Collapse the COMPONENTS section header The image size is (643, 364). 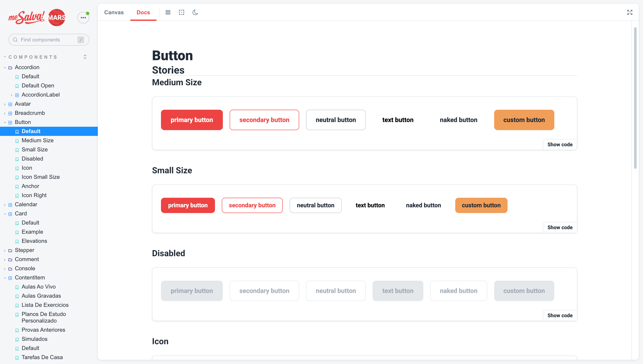(33, 57)
